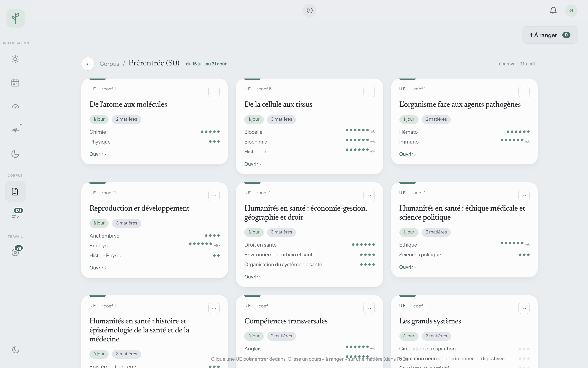Viewport: 588px width, 368px height.
Task: Click Ouvrir on L'organisme face aux agents pathogènes
Action: coord(408,154)
